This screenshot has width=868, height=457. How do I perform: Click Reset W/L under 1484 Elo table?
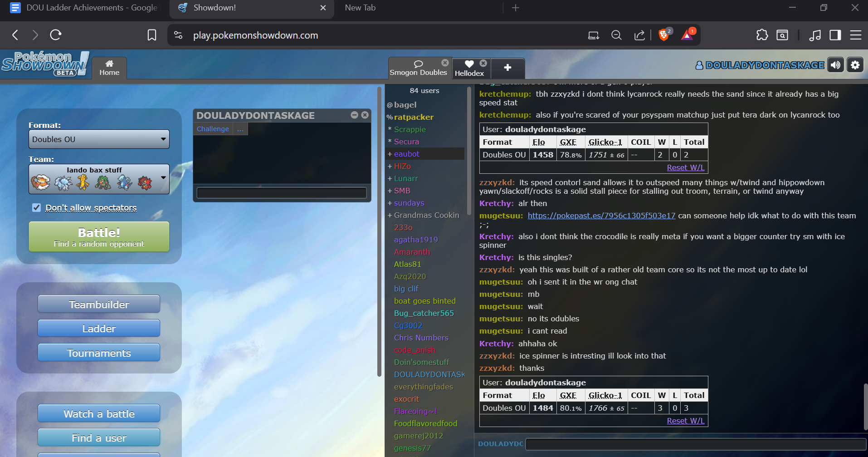pyautogui.click(x=686, y=421)
